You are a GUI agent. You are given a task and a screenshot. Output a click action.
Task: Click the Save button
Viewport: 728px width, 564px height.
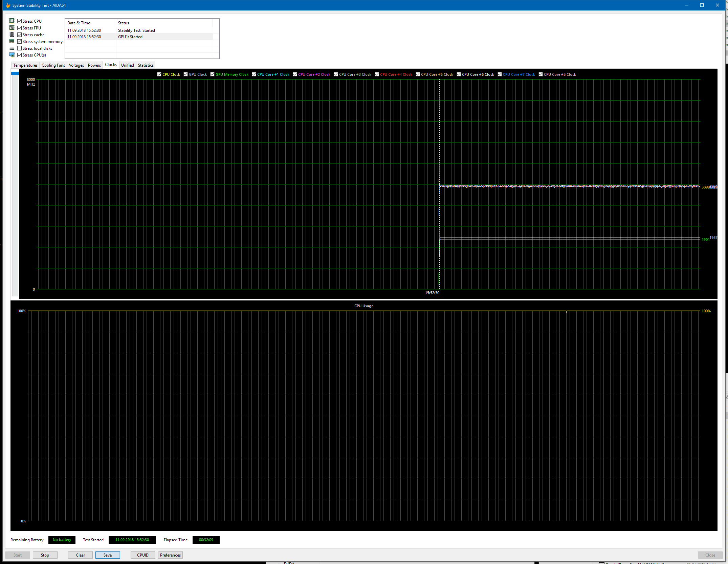[108, 555]
